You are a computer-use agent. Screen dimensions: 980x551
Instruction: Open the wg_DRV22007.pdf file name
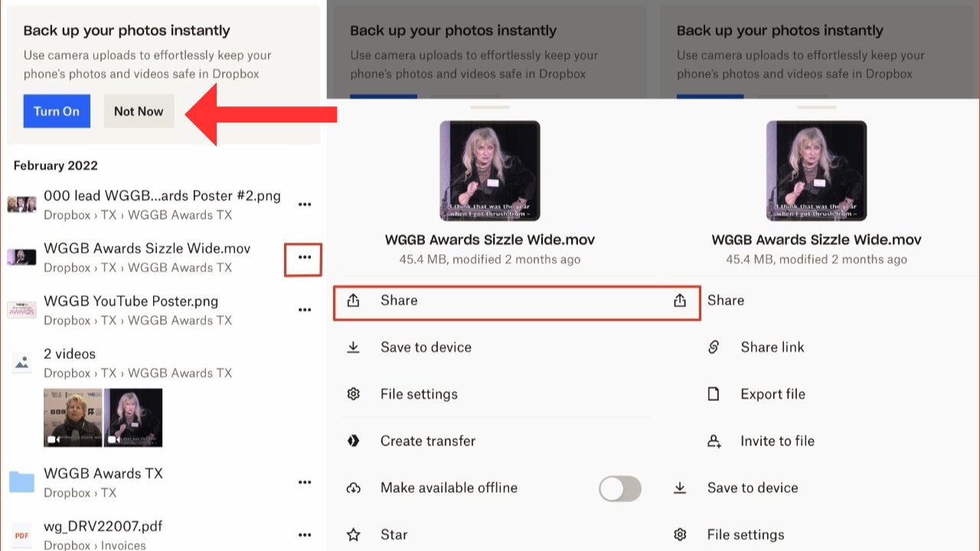[x=103, y=527]
